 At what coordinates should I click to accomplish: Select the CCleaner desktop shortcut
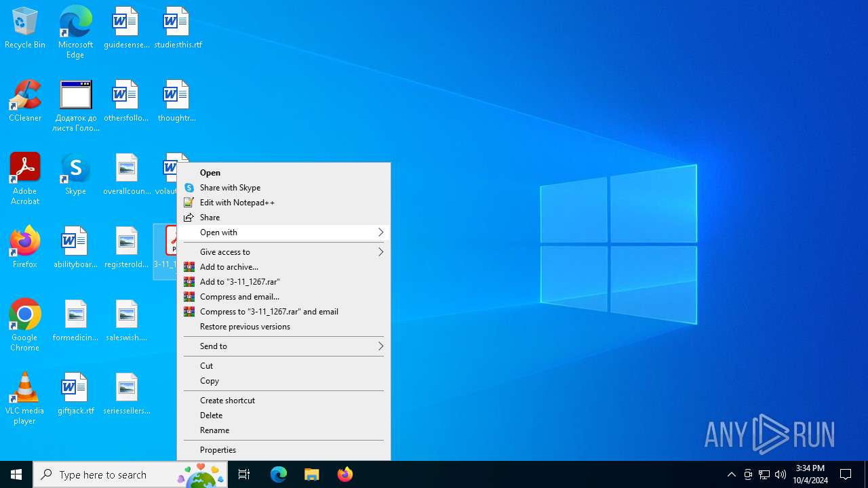click(25, 102)
